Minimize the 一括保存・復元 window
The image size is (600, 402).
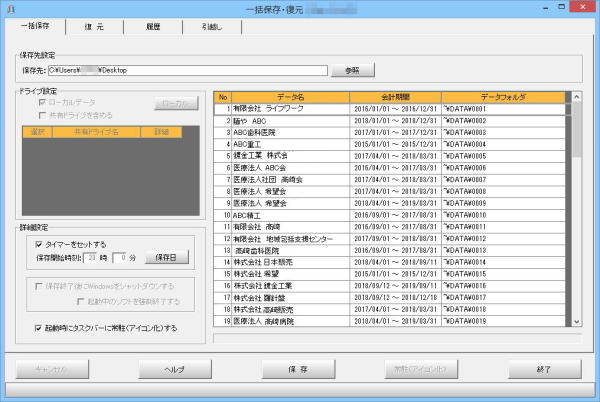546,8
